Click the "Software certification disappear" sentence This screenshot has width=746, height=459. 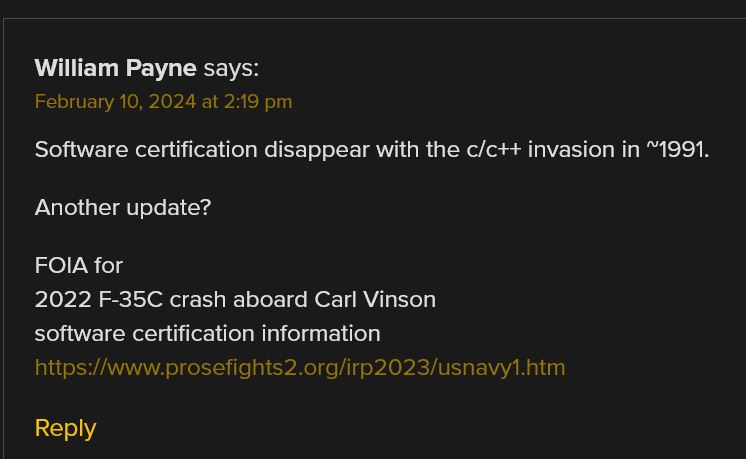[372, 150]
